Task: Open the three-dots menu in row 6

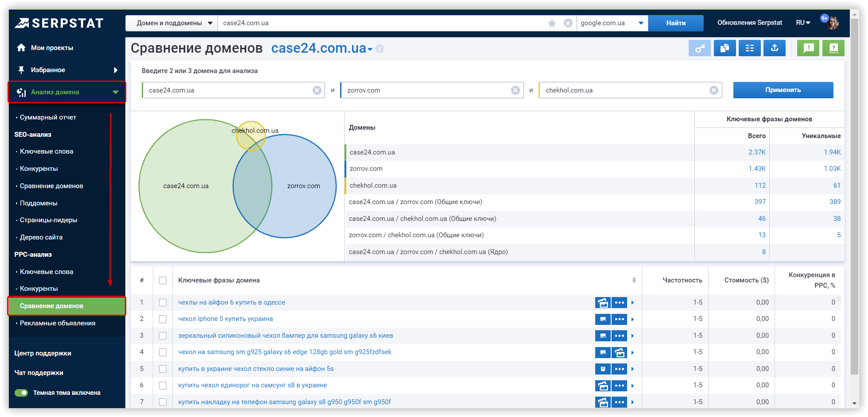Action: 620,386
